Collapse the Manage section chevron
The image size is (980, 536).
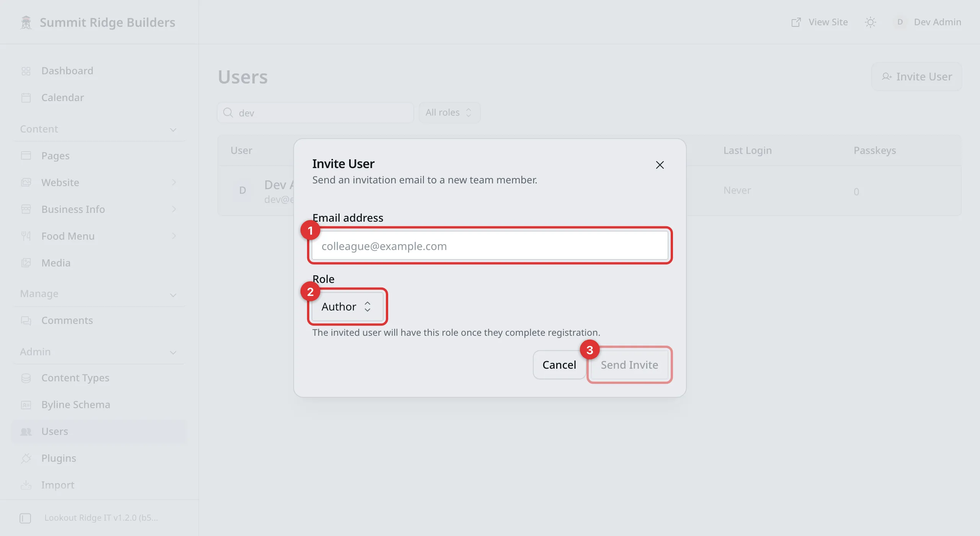(x=173, y=295)
